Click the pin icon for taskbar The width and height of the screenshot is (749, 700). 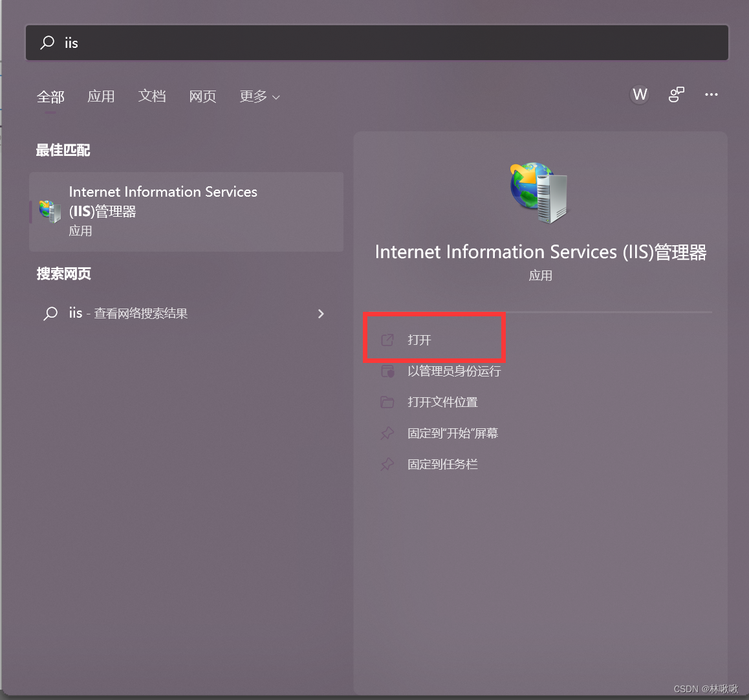387,465
